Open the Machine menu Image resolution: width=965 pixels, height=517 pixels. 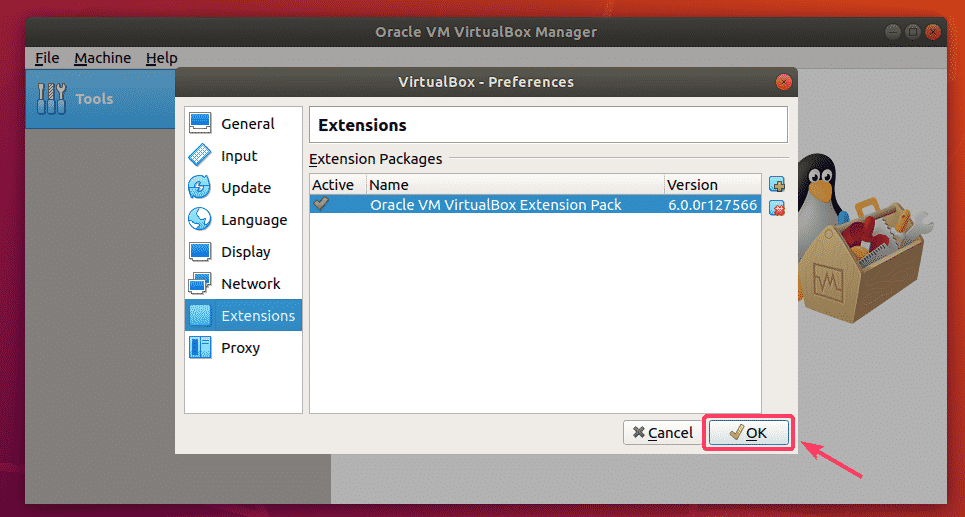102,58
